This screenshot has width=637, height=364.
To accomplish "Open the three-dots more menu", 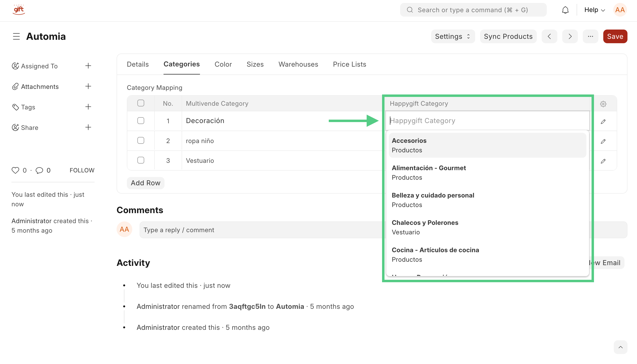I will tap(590, 37).
